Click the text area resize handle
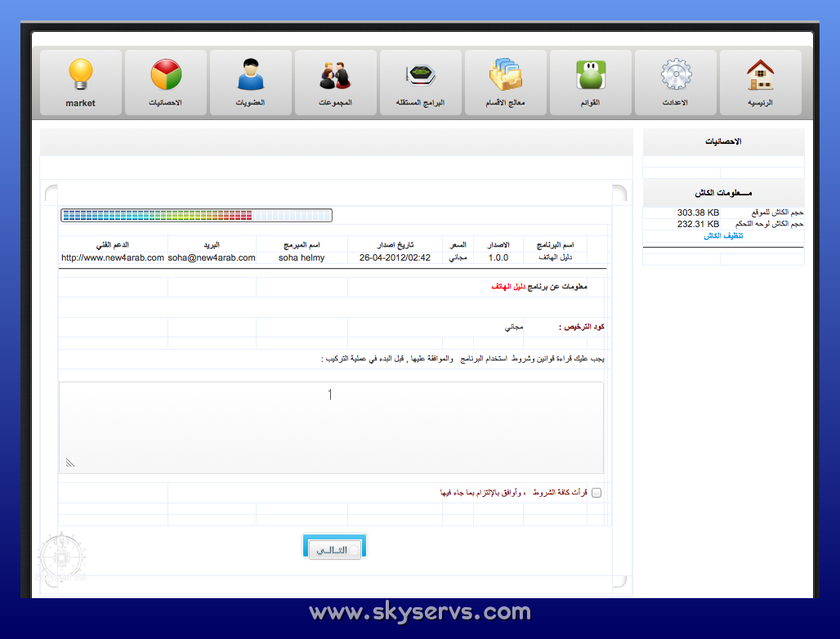840x639 pixels. click(70, 463)
